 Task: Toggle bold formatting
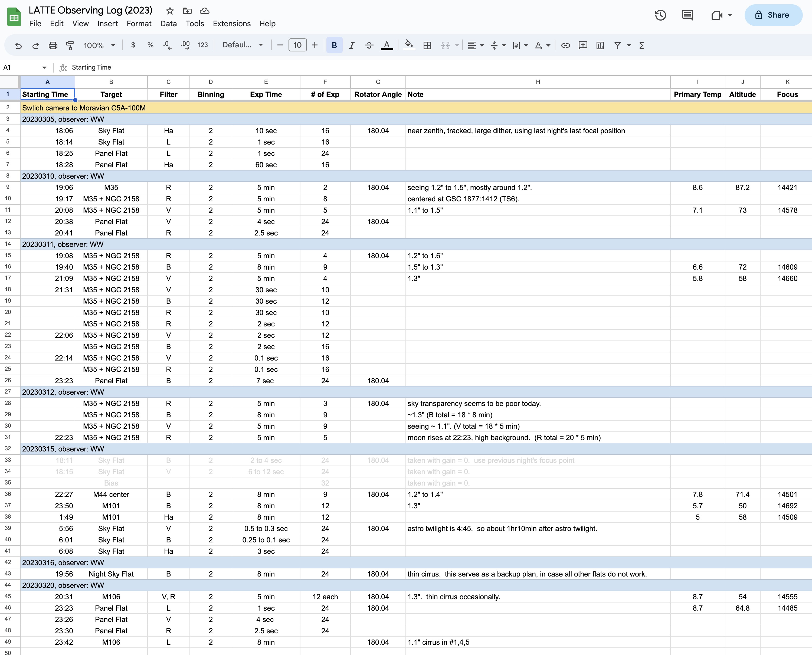334,45
